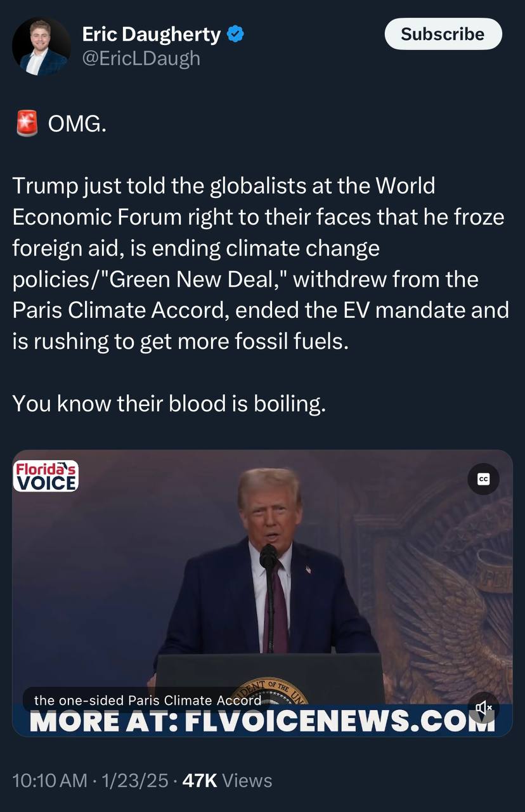Open the @EricLDaugh handle link
The width and height of the screenshot is (525, 812).
[141, 58]
